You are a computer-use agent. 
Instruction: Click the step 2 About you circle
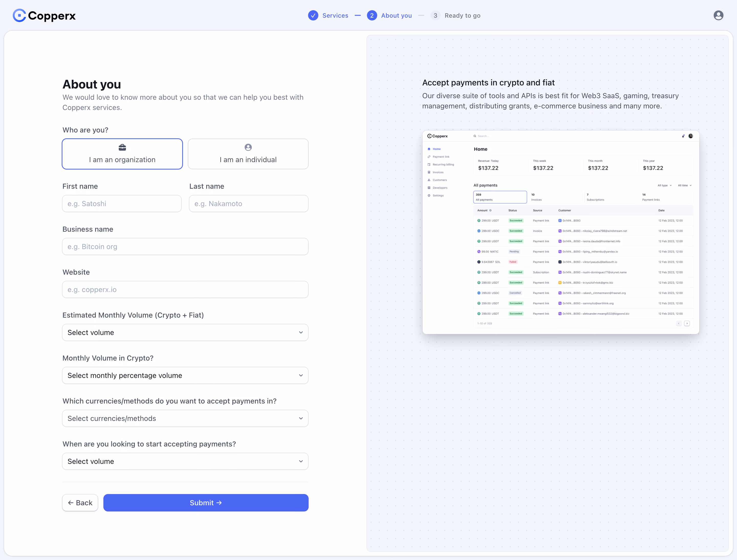coord(372,15)
